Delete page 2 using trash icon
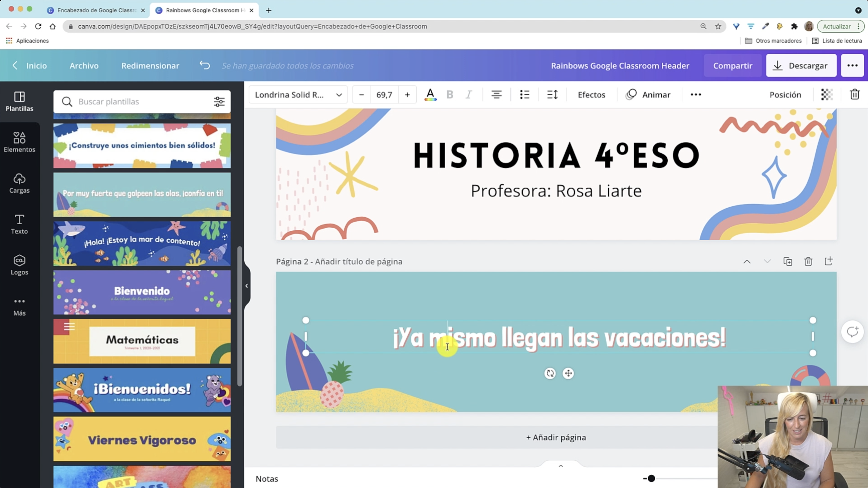The image size is (868, 488). pos(808,261)
